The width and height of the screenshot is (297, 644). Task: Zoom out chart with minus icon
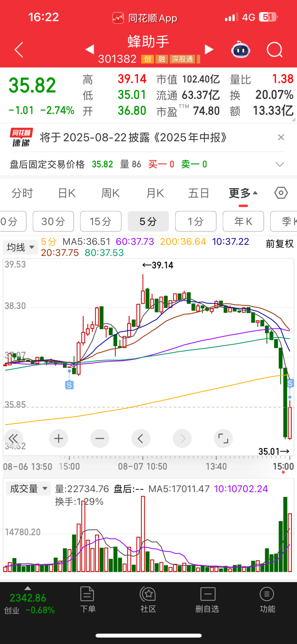(100, 438)
